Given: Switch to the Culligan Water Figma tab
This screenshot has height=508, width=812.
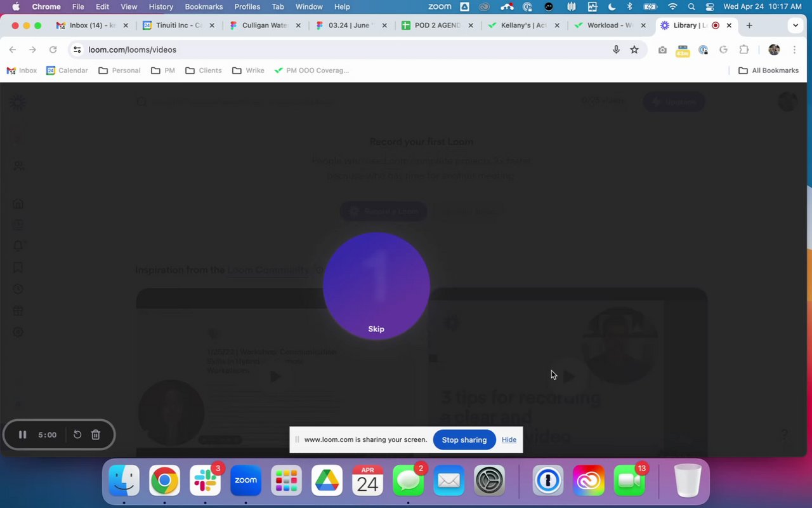Looking at the screenshot, I should pos(265,25).
